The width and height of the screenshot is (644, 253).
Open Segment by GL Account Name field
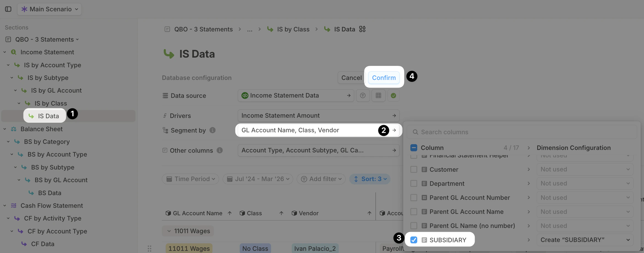click(318, 130)
